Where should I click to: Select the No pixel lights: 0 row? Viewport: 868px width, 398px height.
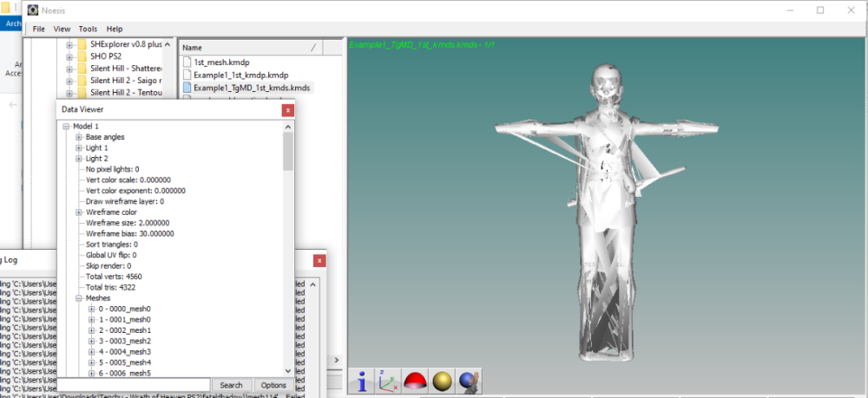coord(112,169)
